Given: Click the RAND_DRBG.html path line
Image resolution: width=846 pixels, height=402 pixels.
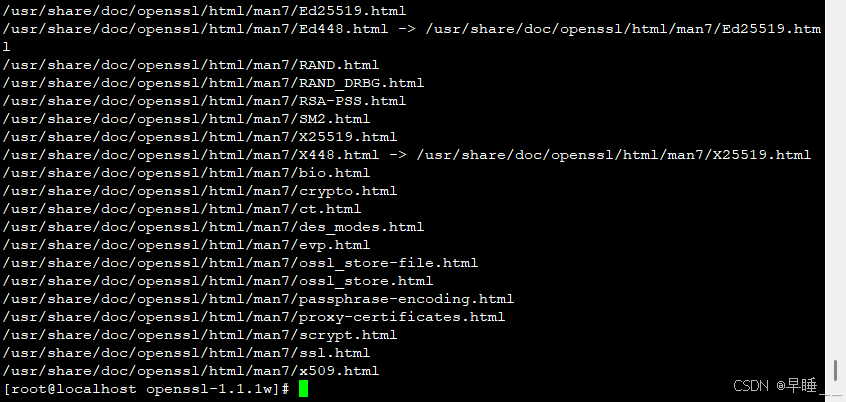Looking at the screenshot, I should [x=214, y=83].
